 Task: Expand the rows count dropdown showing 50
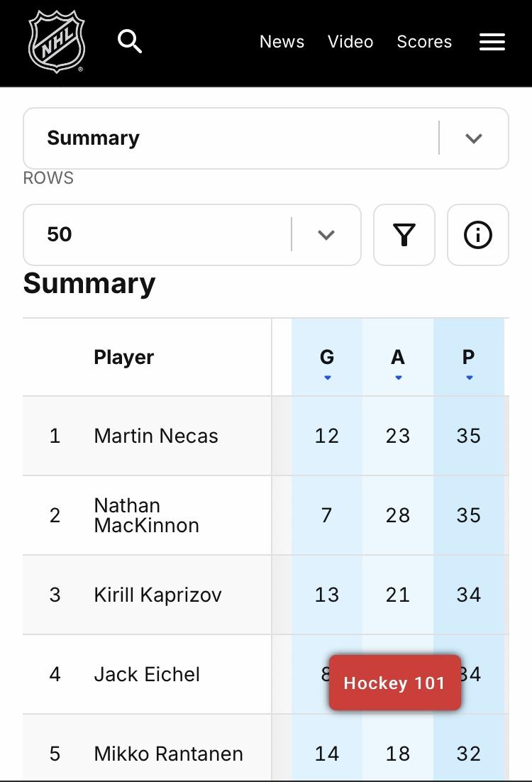click(192, 235)
